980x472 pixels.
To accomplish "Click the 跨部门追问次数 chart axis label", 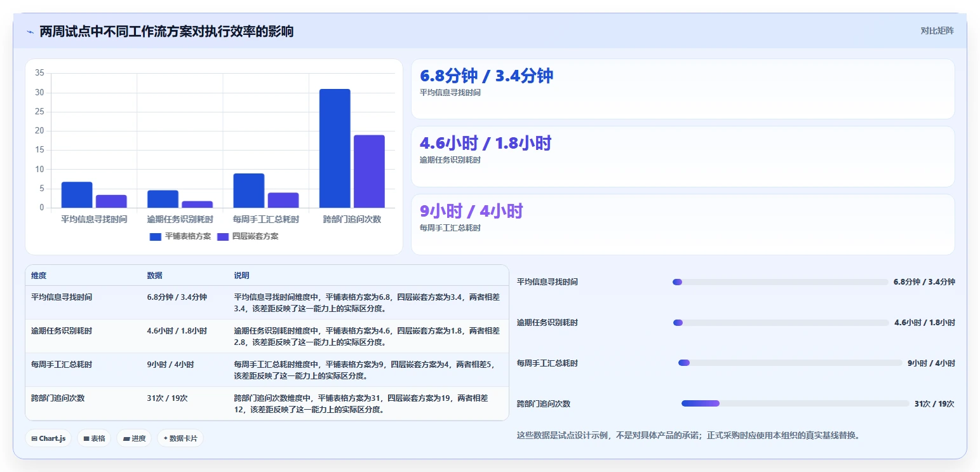I will [352, 219].
